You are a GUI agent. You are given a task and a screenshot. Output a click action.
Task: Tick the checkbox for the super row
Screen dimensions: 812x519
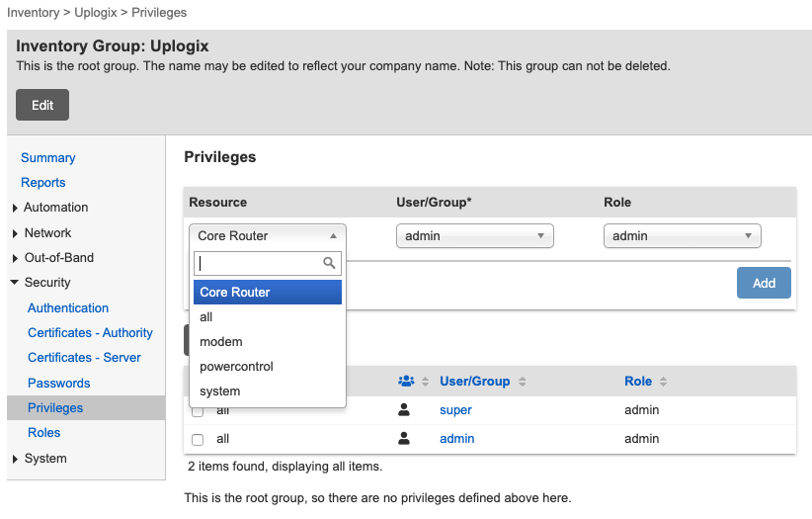tap(198, 410)
